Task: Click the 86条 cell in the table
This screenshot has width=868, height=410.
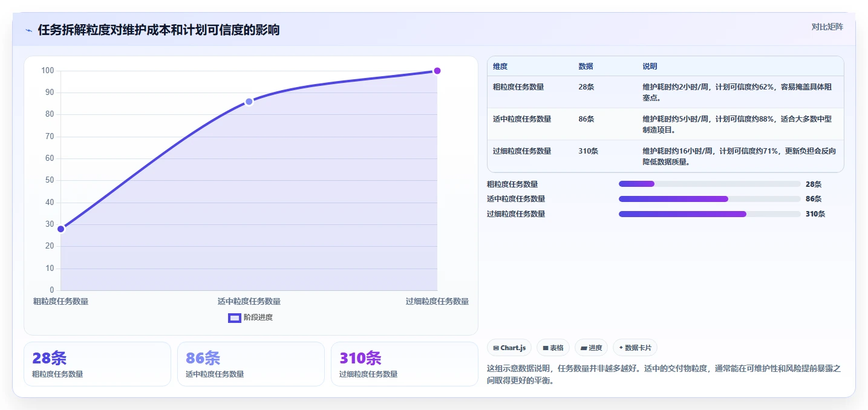Action: (x=586, y=119)
